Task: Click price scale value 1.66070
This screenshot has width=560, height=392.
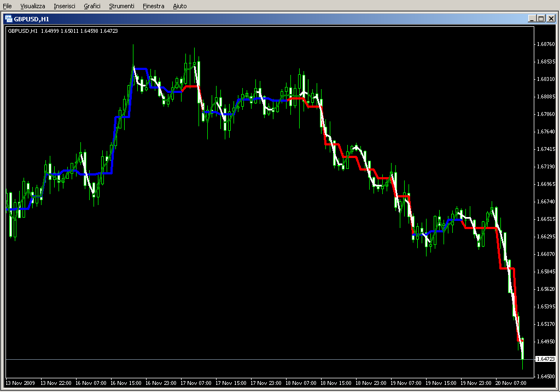Action: (546, 254)
